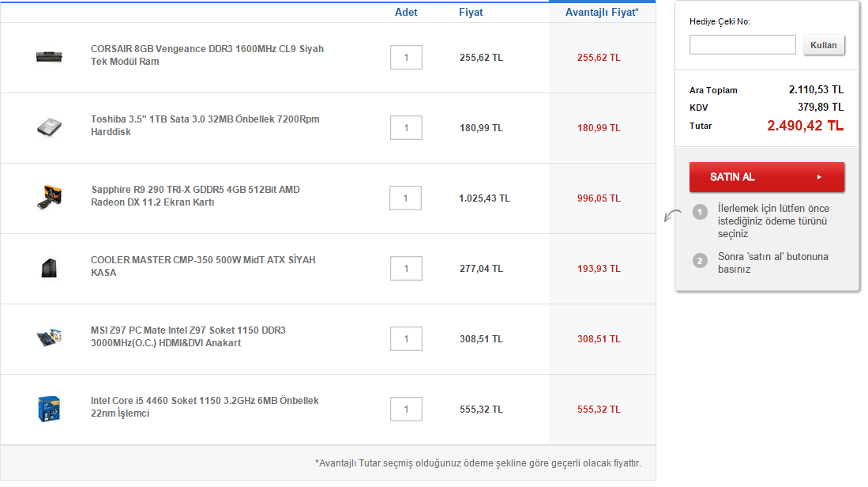Click the Corsair RAM product thumbnail

[x=49, y=57]
